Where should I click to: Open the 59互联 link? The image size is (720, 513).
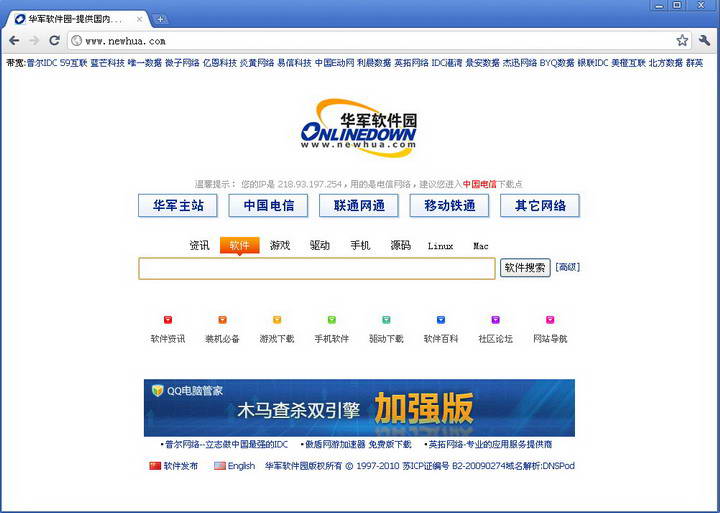[73, 63]
